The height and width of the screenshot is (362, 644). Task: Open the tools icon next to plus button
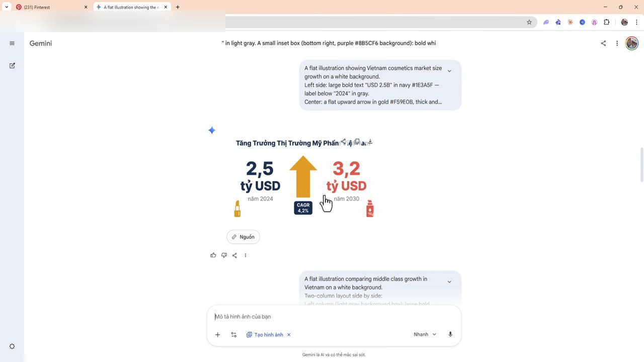pyautogui.click(x=233, y=335)
